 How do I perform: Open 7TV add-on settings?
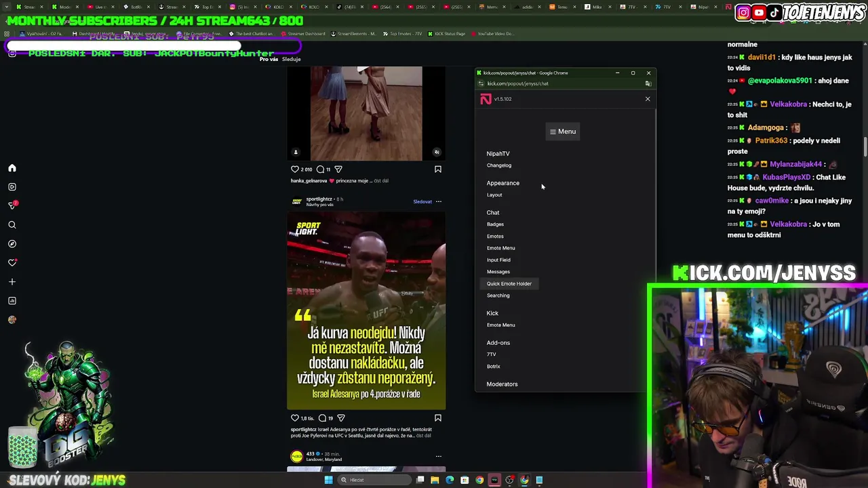pyautogui.click(x=492, y=354)
